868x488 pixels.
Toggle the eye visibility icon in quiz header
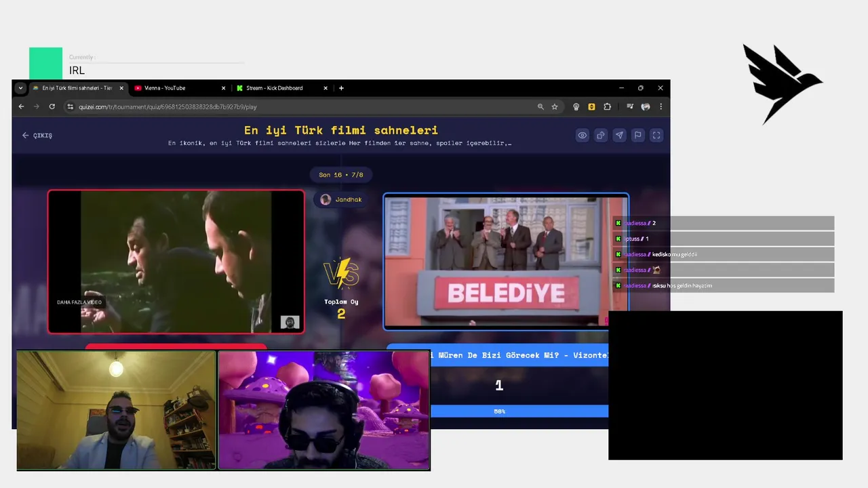[x=582, y=136]
